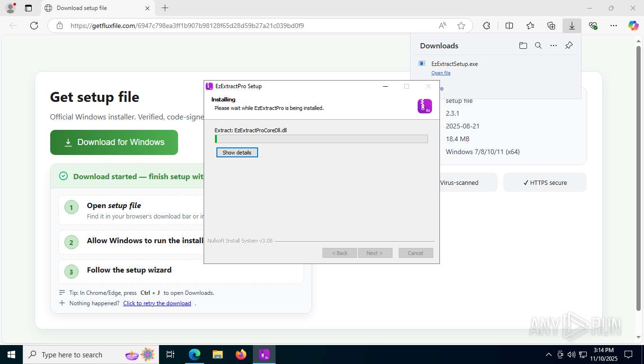This screenshot has height=364, width=644.
Task: Click Show details in installer
Action: tap(237, 153)
